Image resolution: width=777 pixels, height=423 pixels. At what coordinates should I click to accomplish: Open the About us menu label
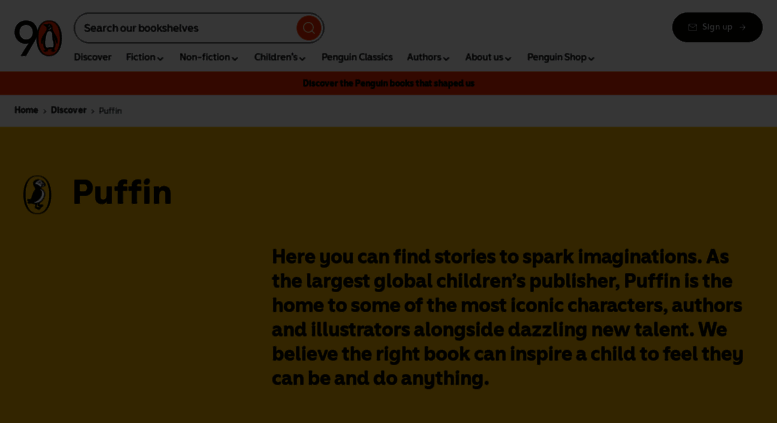point(484,57)
